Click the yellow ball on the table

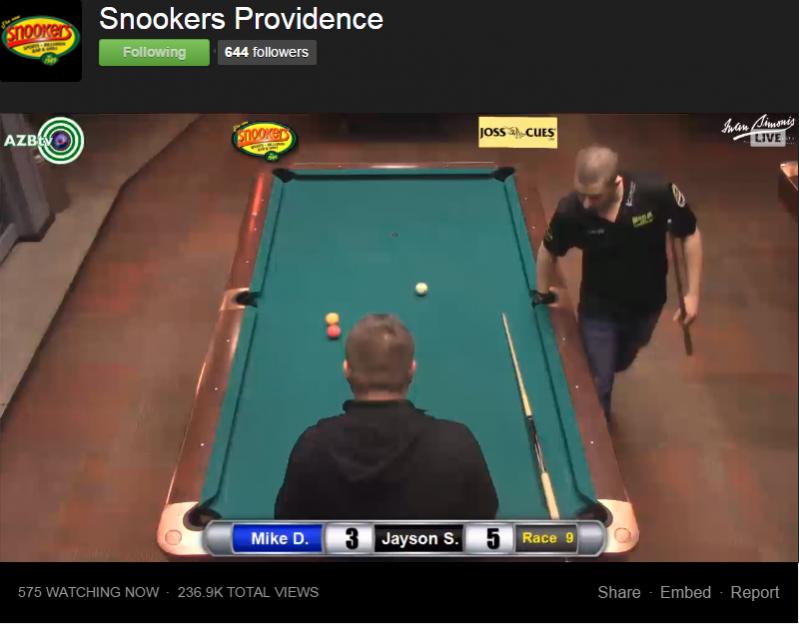332,319
